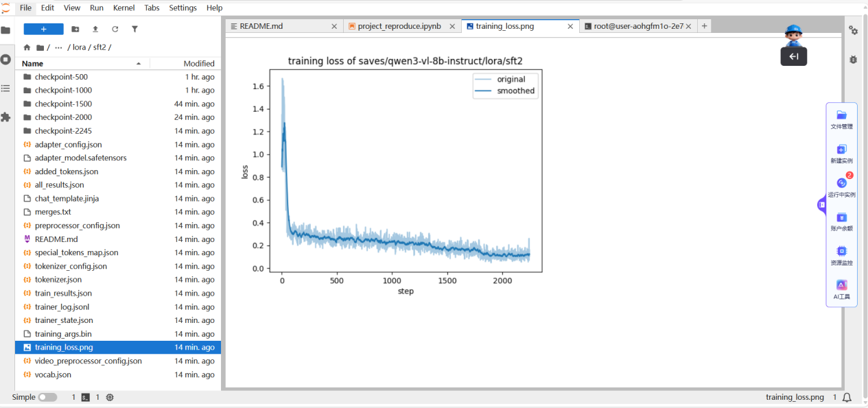The height and width of the screenshot is (408, 868).
Task: Click the new folder icon
Action: click(x=75, y=29)
